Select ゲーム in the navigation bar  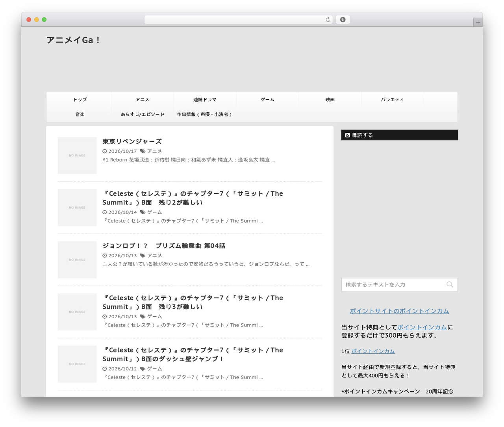(x=267, y=100)
